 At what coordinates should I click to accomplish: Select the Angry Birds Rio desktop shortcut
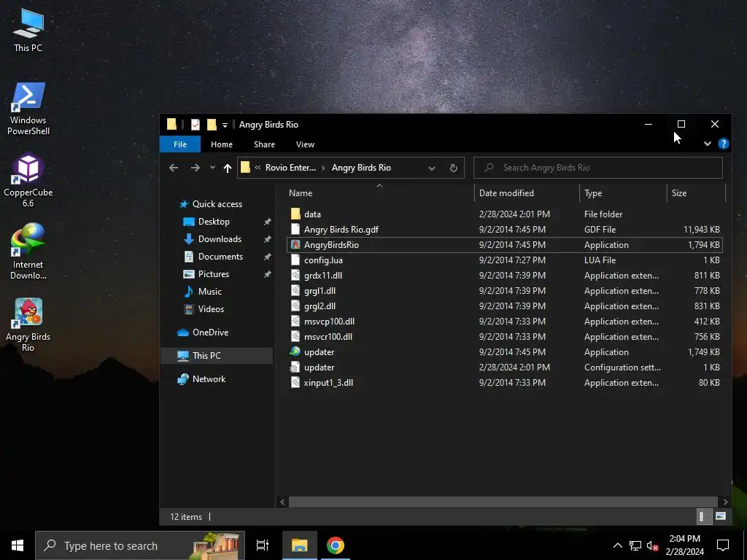coord(28,325)
